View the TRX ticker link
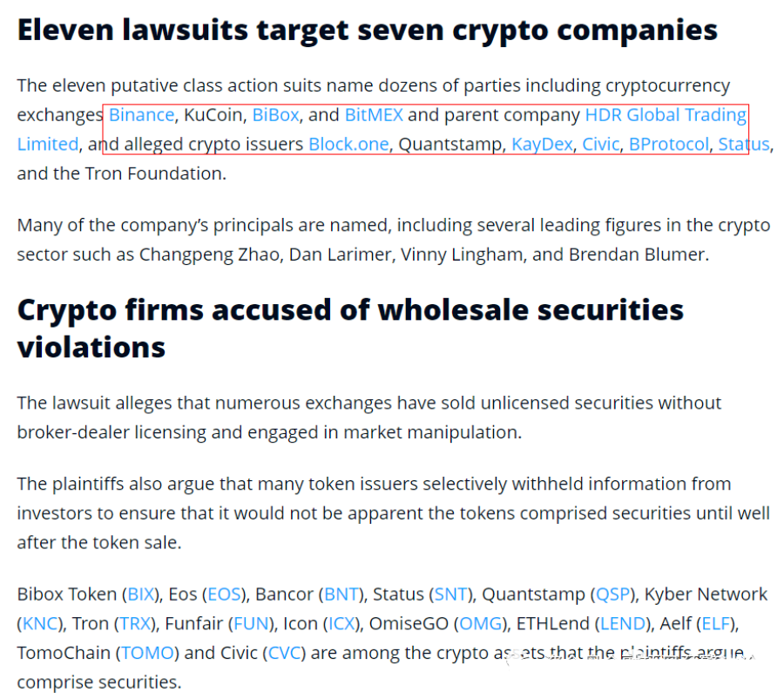 (135, 624)
